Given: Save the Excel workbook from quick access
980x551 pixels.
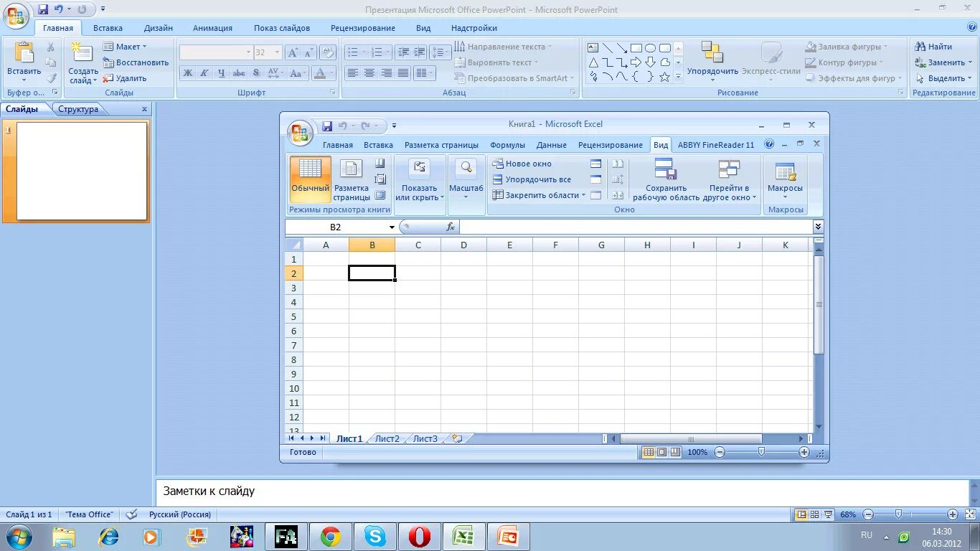Looking at the screenshot, I should click(x=327, y=126).
